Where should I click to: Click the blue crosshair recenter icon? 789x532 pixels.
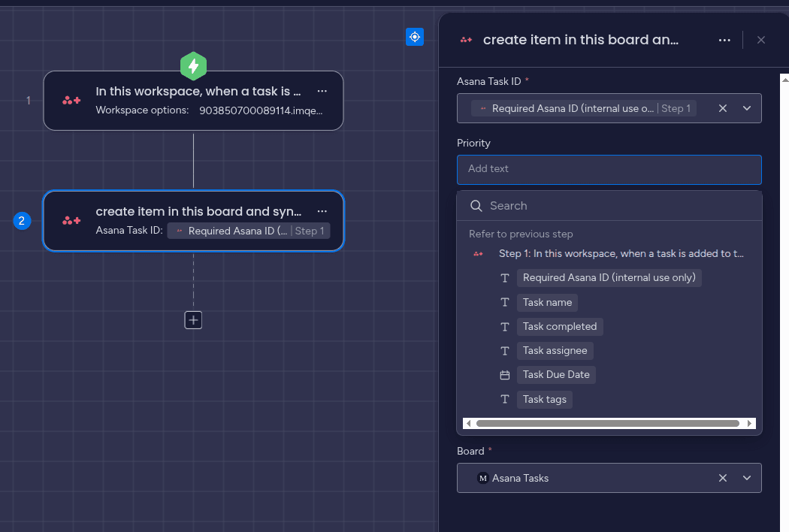pos(414,37)
